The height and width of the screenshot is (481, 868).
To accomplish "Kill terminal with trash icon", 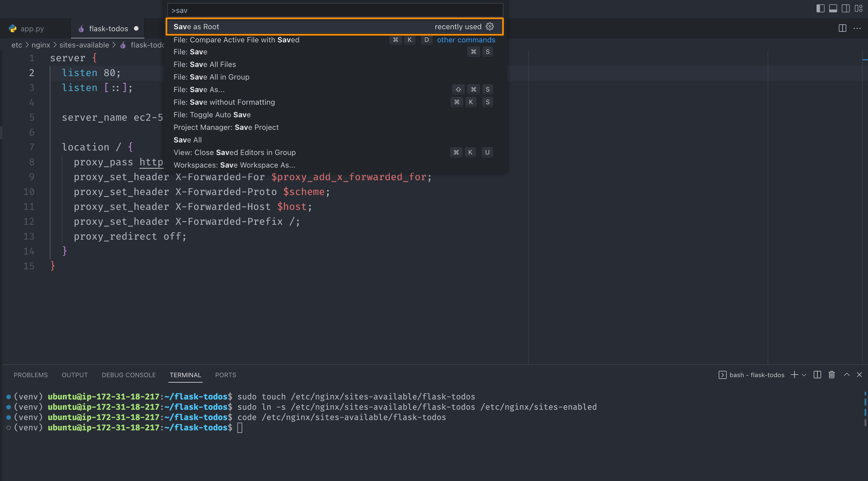I will [x=831, y=375].
